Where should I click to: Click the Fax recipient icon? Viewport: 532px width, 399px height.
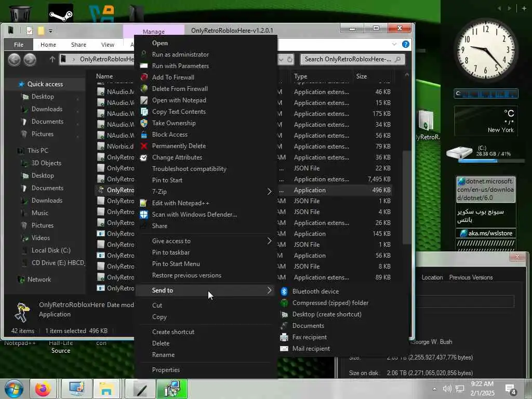284,337
